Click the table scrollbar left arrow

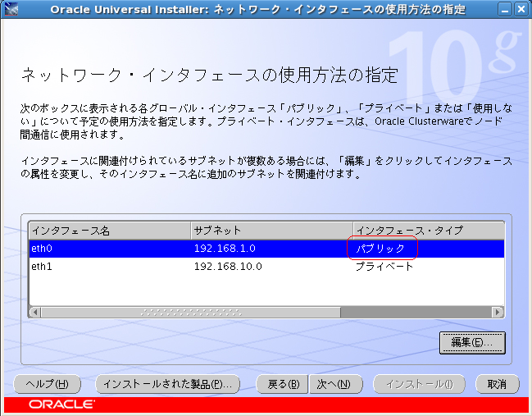35,312
